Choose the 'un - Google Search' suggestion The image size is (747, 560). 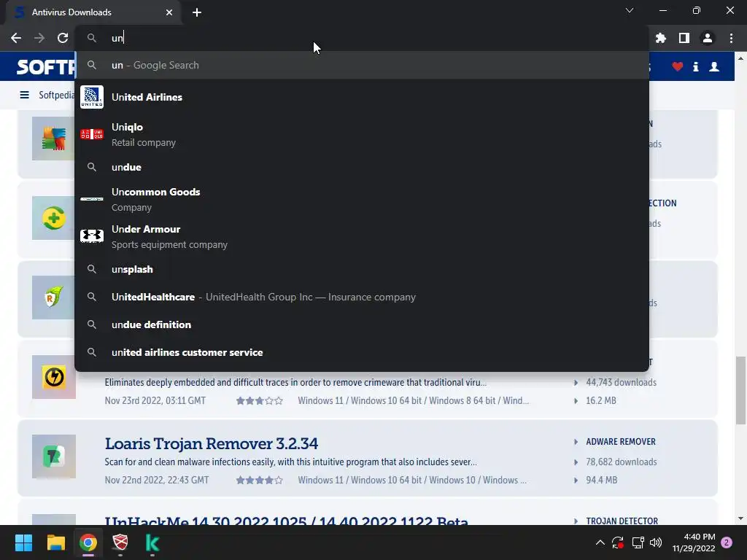pyautogui.click(x=362, y=65)
